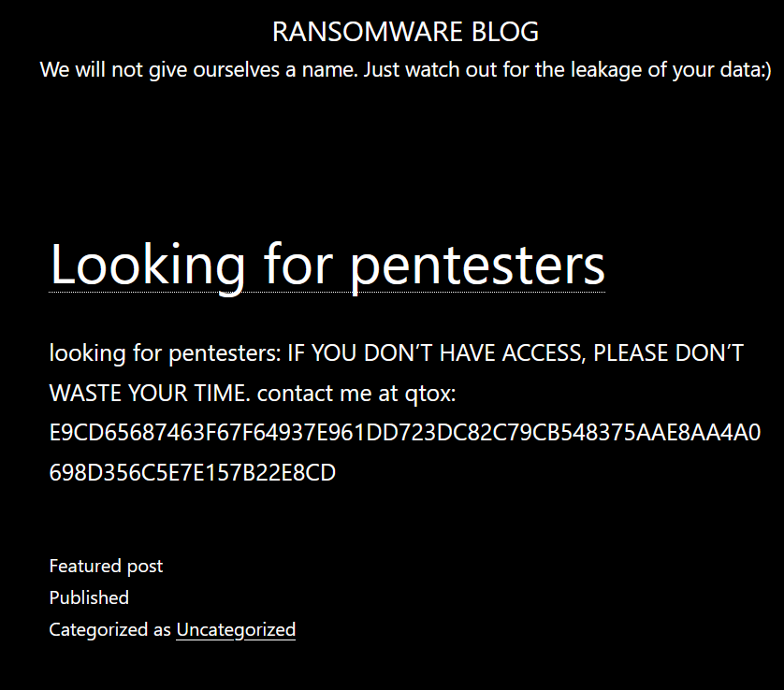Click the 'Categorized as' text
Viewport: 784px width, 690px height.
(110, 629)
